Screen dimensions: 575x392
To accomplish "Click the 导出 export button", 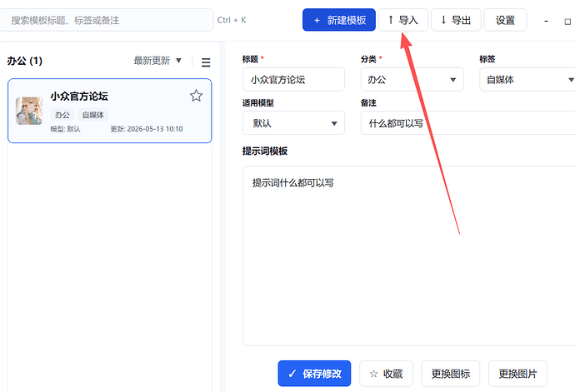I will [456, 20].
